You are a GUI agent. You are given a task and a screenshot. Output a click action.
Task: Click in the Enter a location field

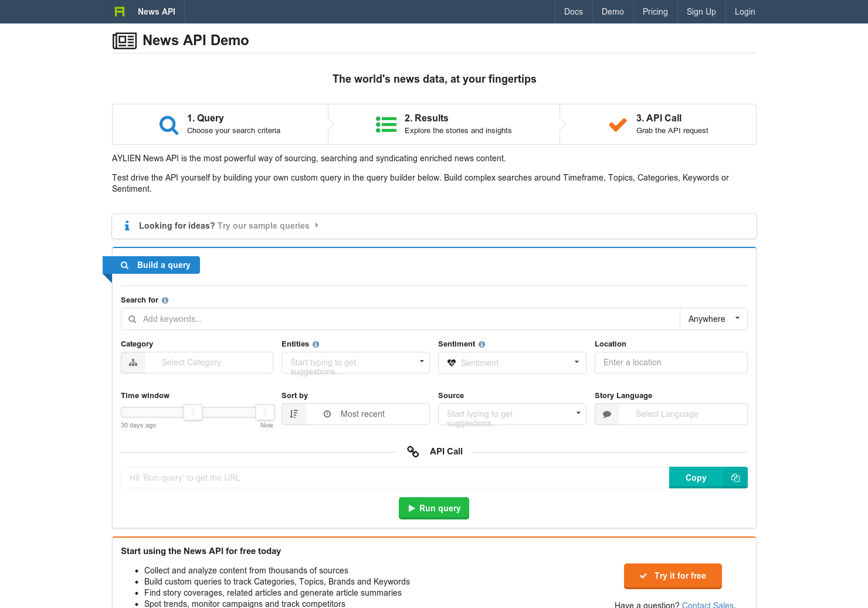coord(671,362)
